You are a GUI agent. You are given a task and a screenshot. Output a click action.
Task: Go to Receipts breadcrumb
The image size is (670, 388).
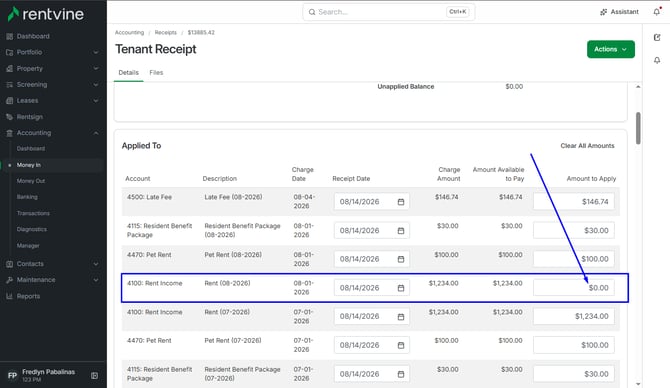[x=165, y=32]
